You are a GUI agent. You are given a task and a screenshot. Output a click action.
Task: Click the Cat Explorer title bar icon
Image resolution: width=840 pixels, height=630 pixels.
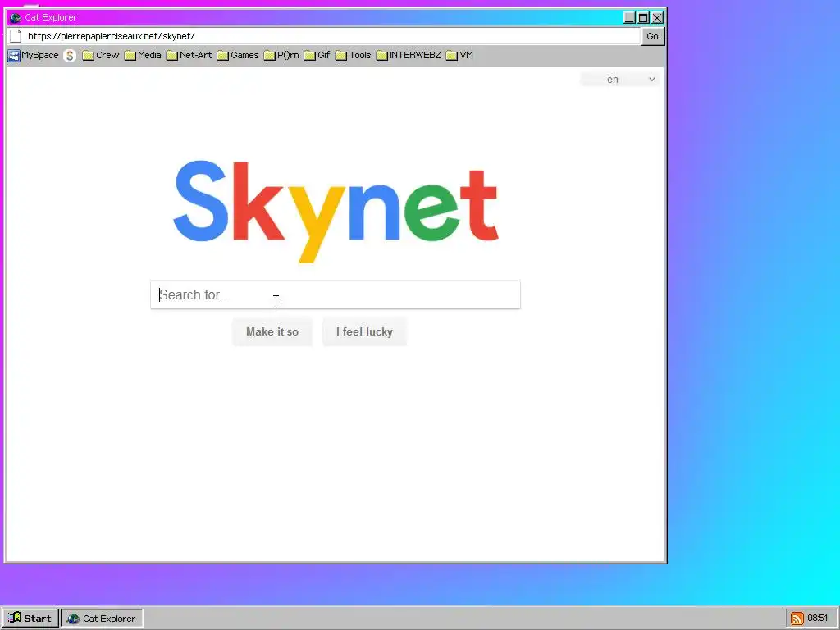(x=15, y=17)
